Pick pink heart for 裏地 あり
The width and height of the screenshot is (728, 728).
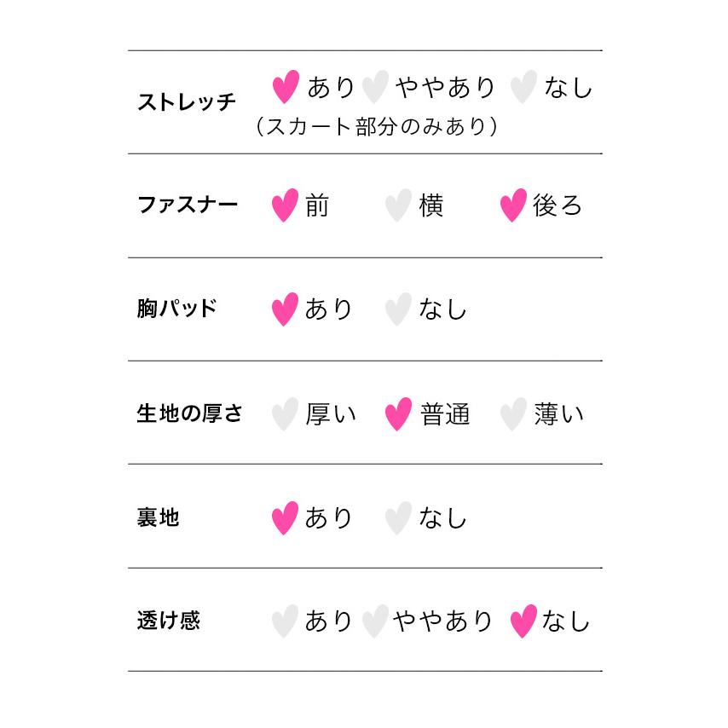[x=285, y=517]
